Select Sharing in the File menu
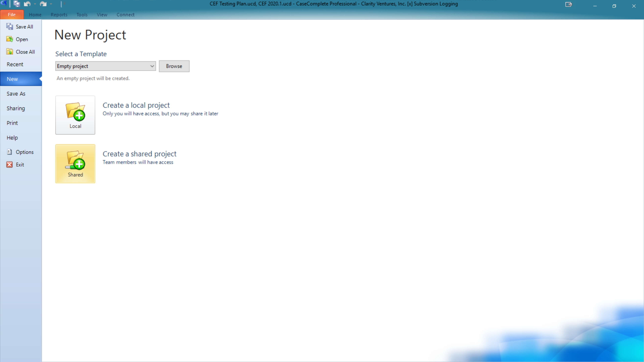The height and width of the screenshot is (362, 644). pyautogui.click(x=21, y=108)
